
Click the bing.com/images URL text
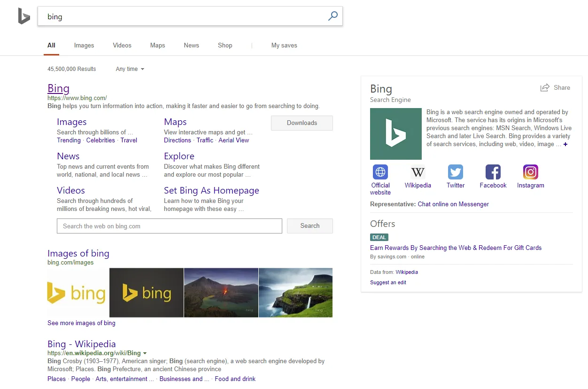pyautogui.click(x=70, y=263)
